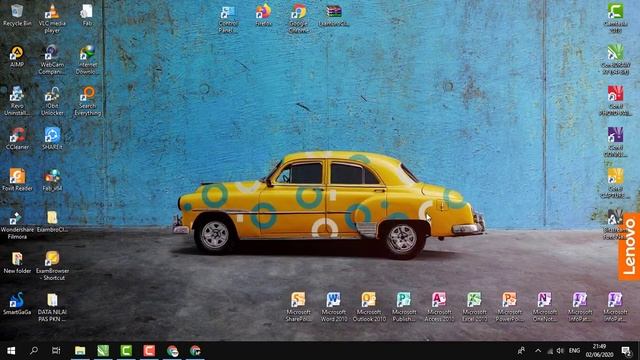640x360 pixels.
Task: Switch to CorelDRAW in the taskbar
Action: 103,351
